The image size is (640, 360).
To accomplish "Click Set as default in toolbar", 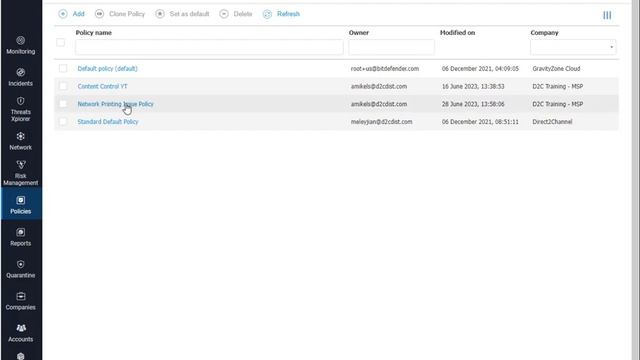I will tap(182, 14).
